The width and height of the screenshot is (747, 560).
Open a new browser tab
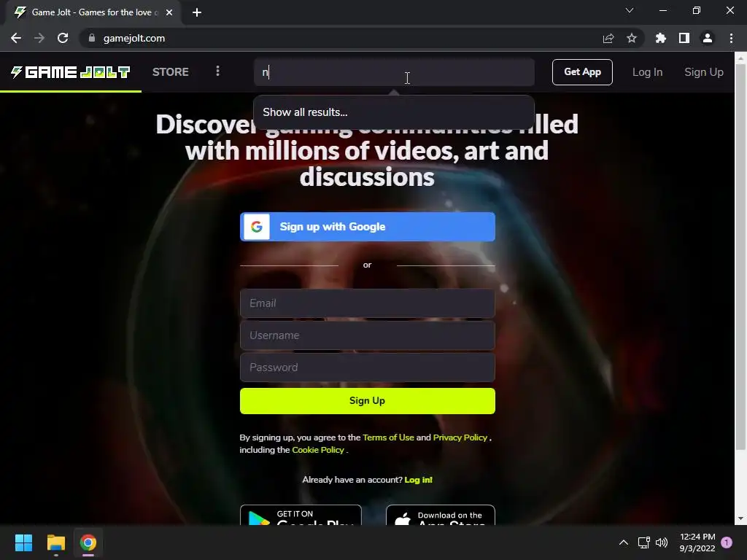[197, 12]
